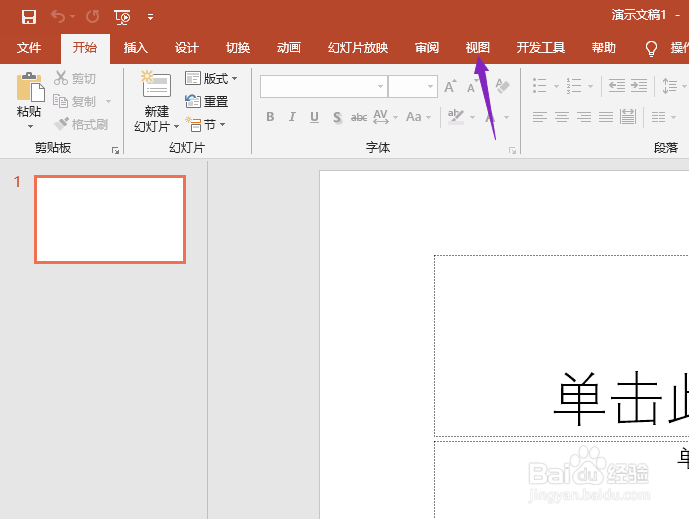Viewport: 689px width, 519px height.
Task: Click the Add or Remove Columns icon
Action: pos(658,117)
